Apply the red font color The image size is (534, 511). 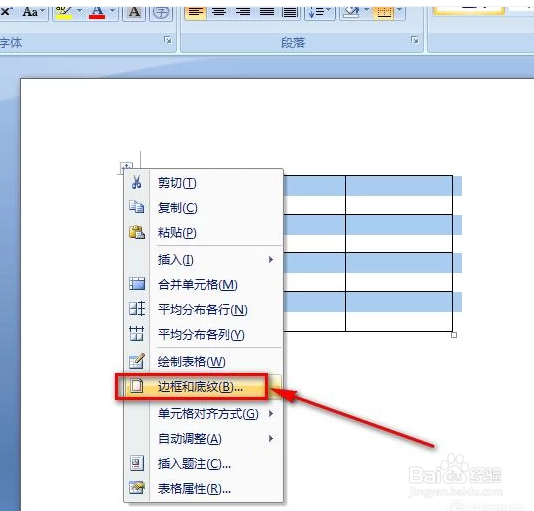point(97,13)
